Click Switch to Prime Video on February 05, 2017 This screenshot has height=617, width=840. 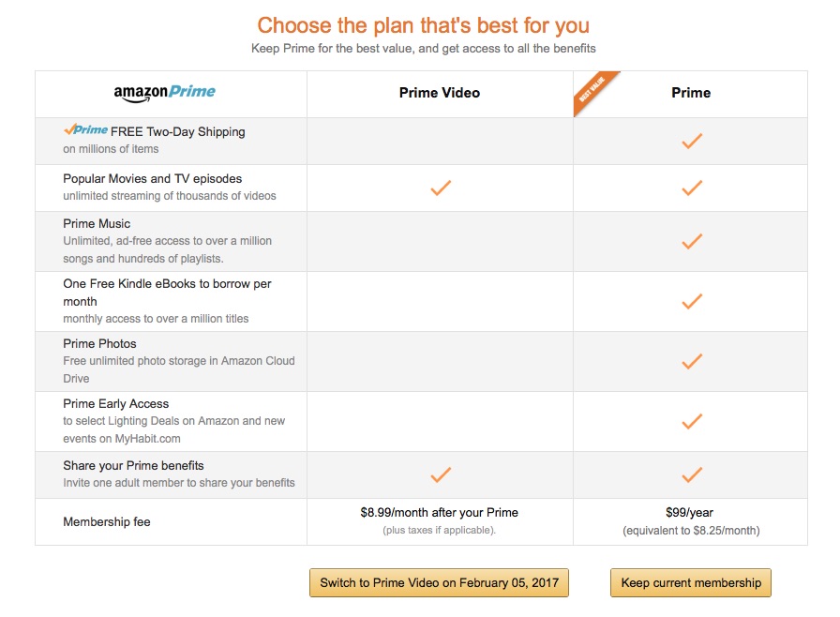point(440,582)
